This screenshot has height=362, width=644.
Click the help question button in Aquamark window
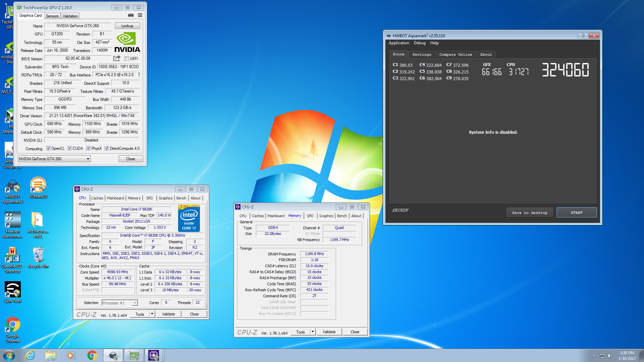tap(583, 36)
